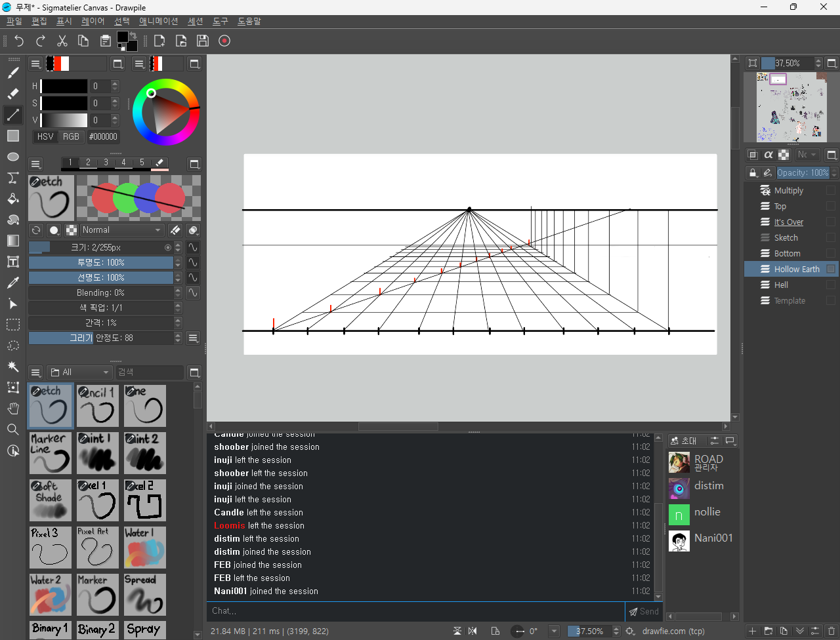Screen dimensions: 840x640
Task: Open the 도움말 menu
Action: [249, 22]
